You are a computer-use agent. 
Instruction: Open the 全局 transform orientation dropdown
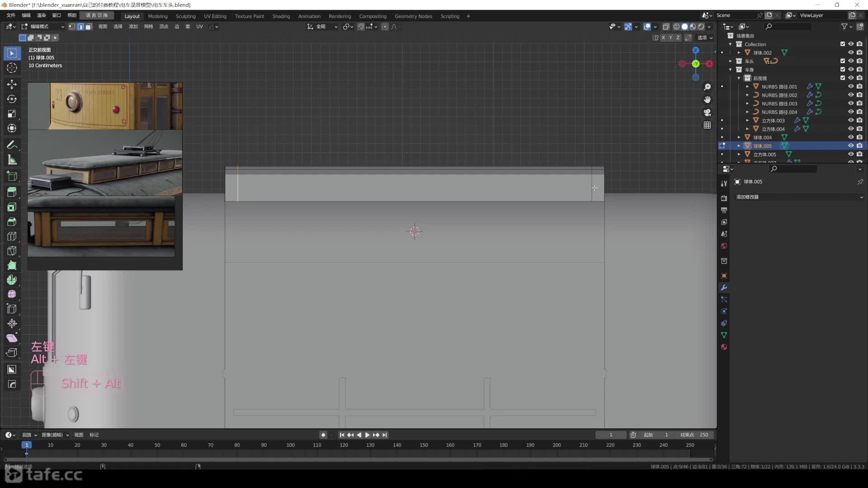tap(322, 27)
